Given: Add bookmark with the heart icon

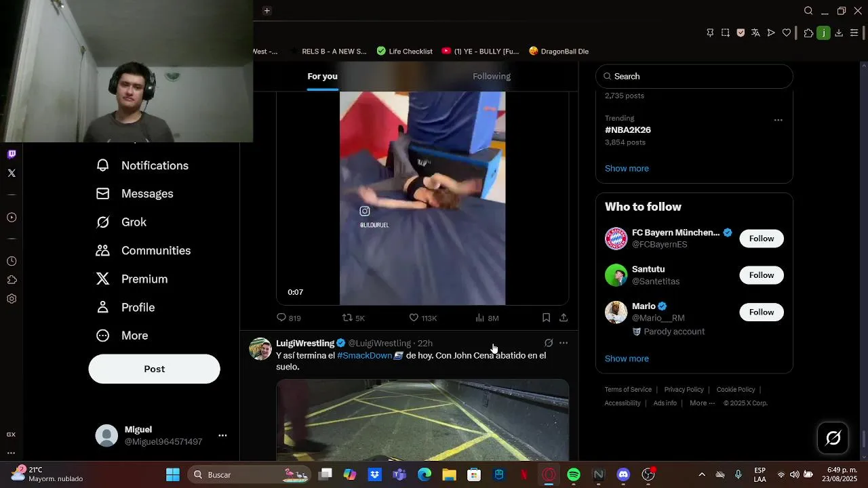Looking at the screenshot, I should click(x=787, y=33).
